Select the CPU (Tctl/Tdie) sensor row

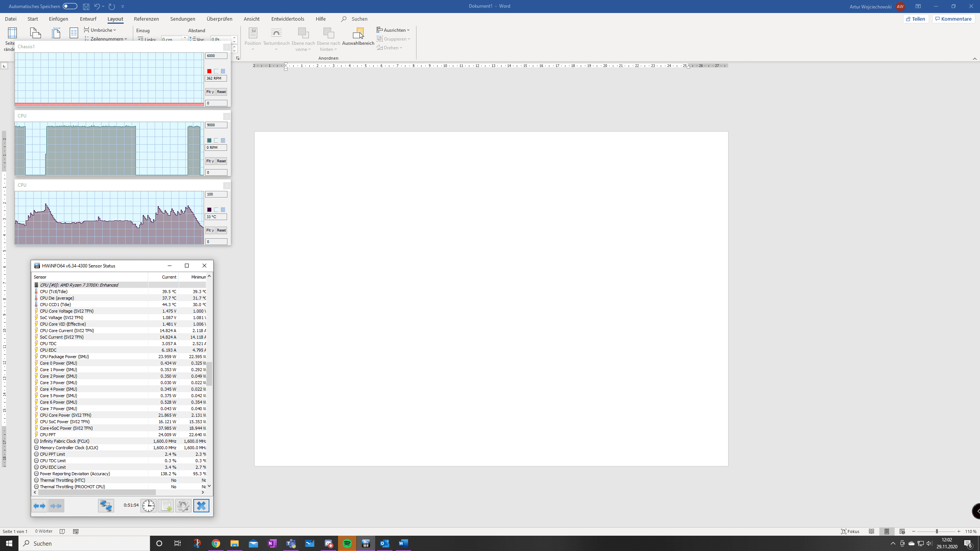[119, 292]
